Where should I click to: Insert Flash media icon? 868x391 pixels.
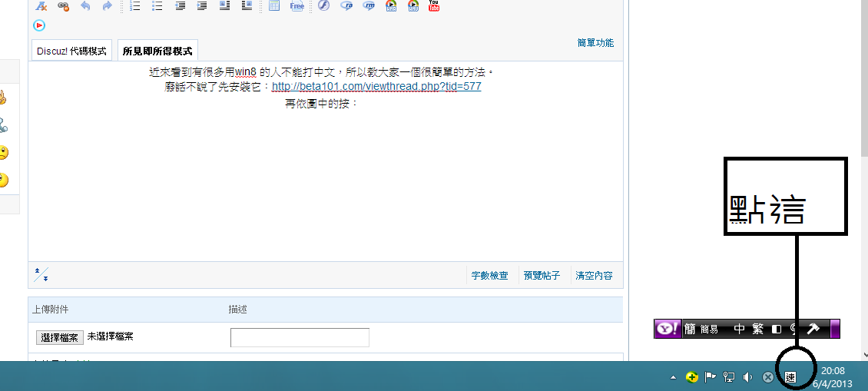(324, 6)
